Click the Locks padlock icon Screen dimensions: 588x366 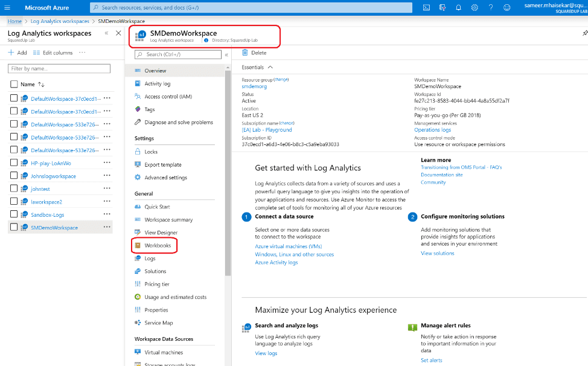(138, 152)
